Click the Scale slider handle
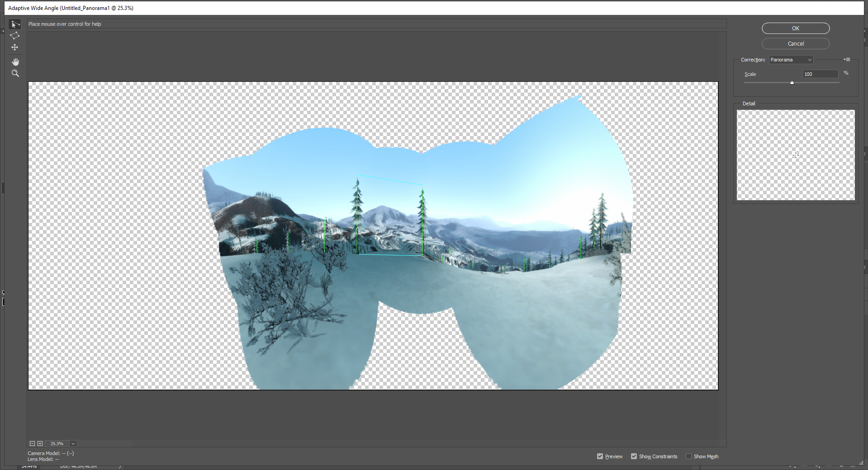This screenshot has height=470, width=868. tap(792, 83)
